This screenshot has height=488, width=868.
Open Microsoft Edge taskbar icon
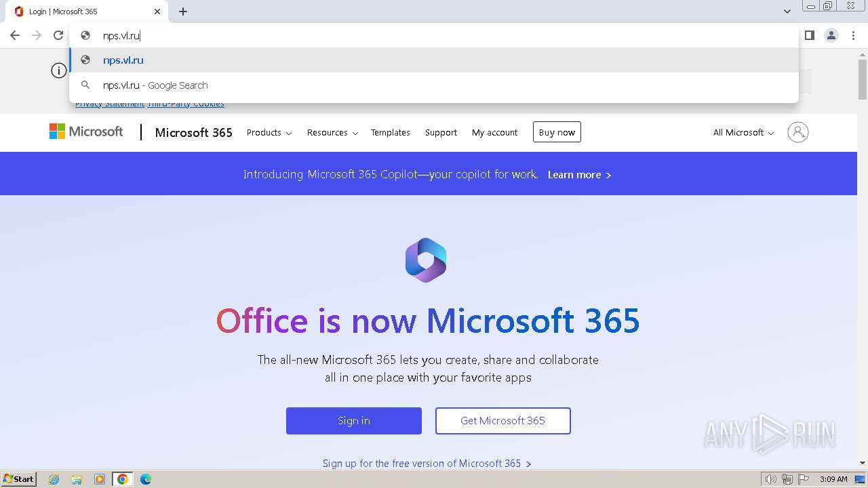click(146, 479)
